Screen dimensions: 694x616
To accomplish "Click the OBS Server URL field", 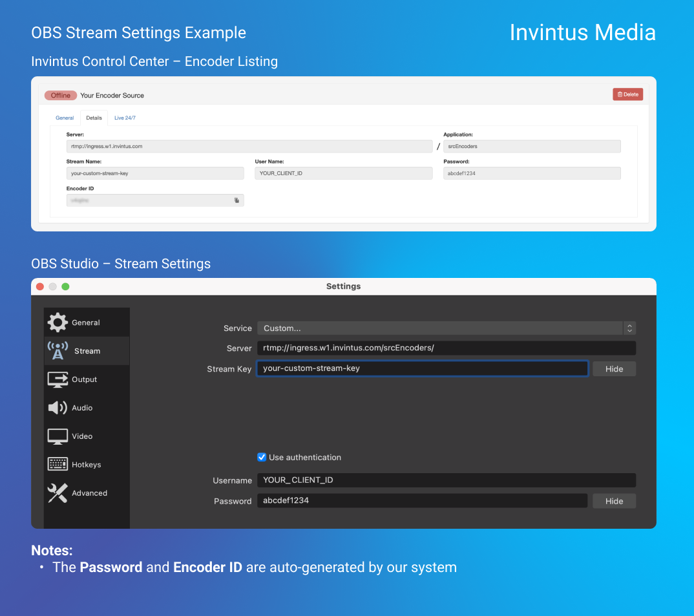I will click(446, 348).
